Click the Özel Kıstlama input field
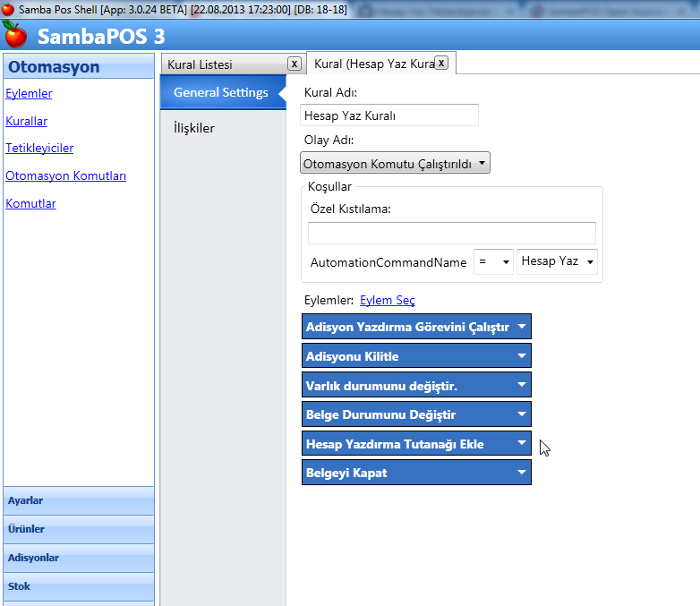Viewport: 700px width, 606px height. (x=451, y=233)
